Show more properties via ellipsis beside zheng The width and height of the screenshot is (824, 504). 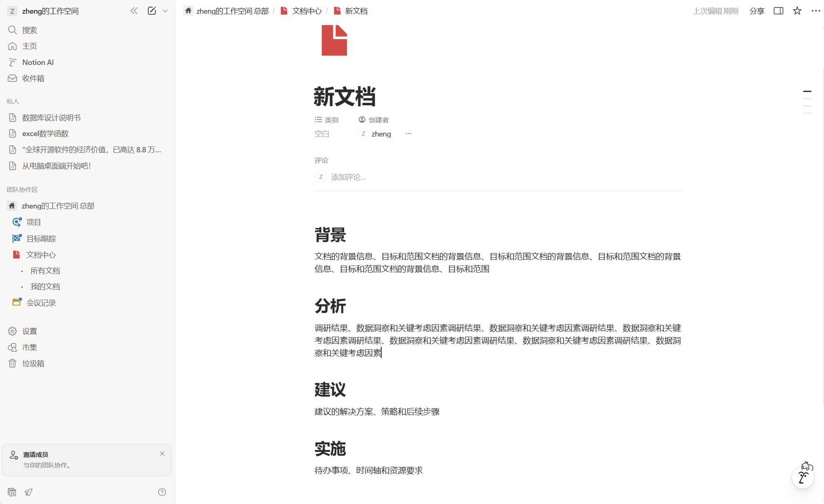tap(408, 134)
